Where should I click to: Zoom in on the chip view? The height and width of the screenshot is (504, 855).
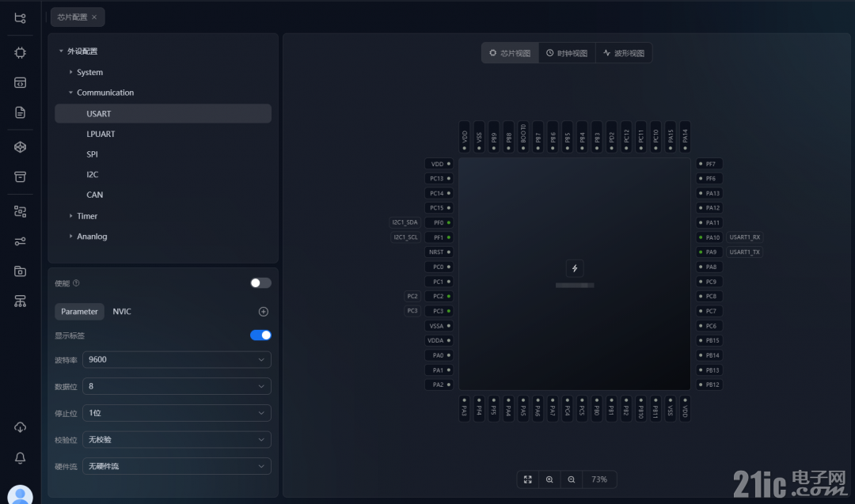tap(549, 479)
